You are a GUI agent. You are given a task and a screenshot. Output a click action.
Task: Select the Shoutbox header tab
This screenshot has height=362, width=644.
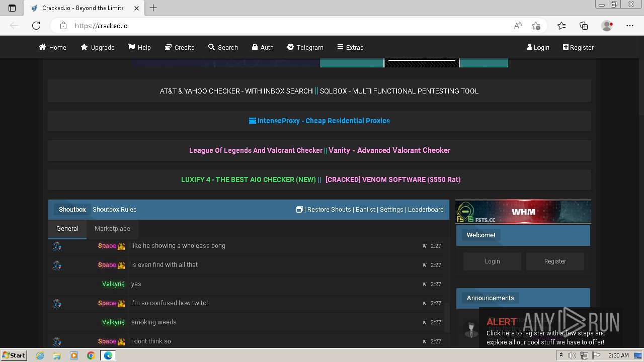point(72,209)
